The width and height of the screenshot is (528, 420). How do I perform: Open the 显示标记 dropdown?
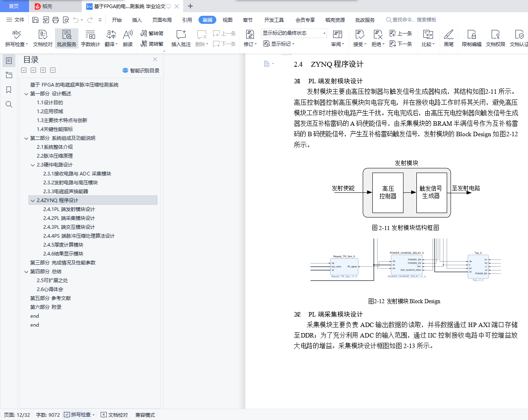279,44
